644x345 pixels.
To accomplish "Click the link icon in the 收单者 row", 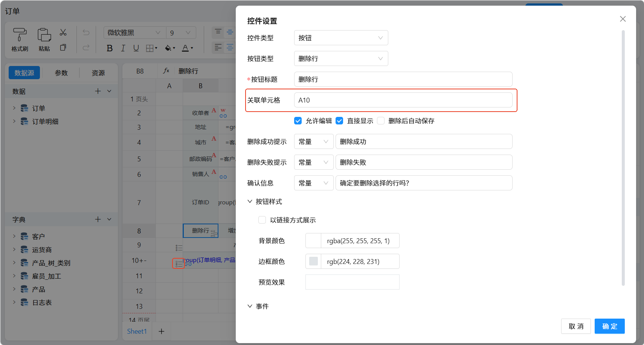I will [x=223, y=116].
